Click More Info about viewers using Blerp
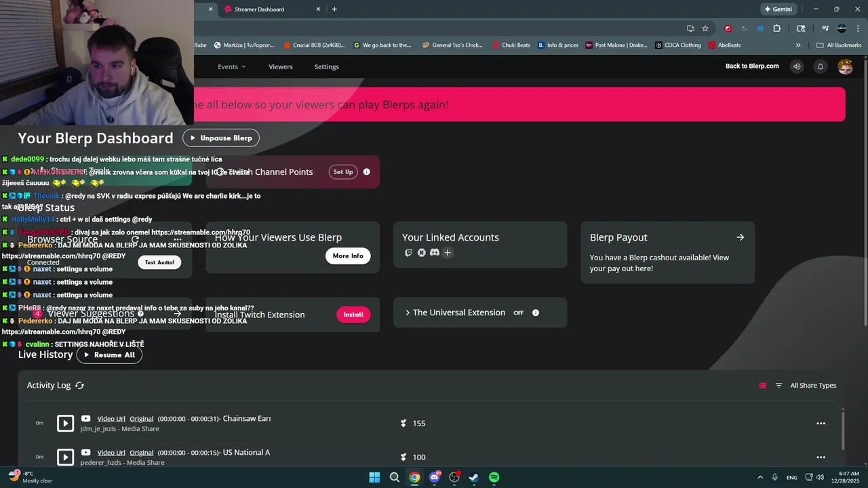The height and width of the screenshot is (488, 868). (348, 256)
